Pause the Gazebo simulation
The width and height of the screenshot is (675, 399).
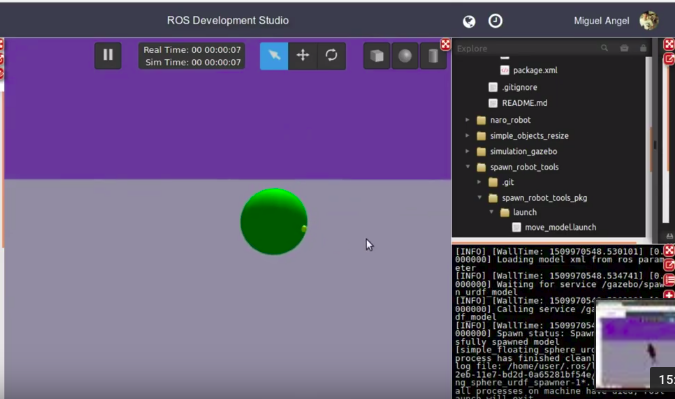108,55
